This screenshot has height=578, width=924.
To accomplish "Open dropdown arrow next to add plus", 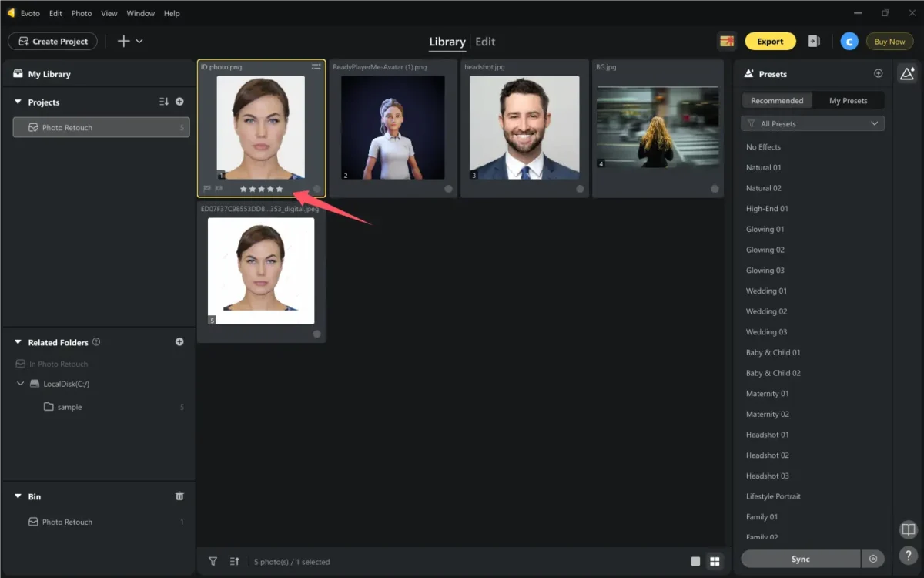I will tap(139, 42).
